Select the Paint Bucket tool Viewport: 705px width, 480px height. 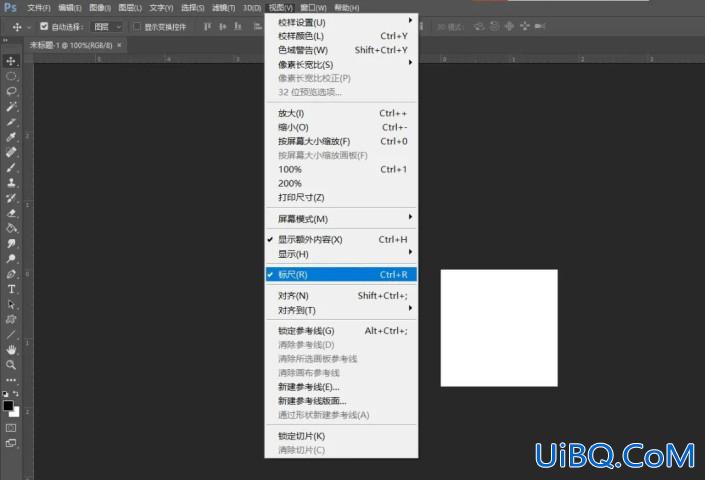click(11, 228)
